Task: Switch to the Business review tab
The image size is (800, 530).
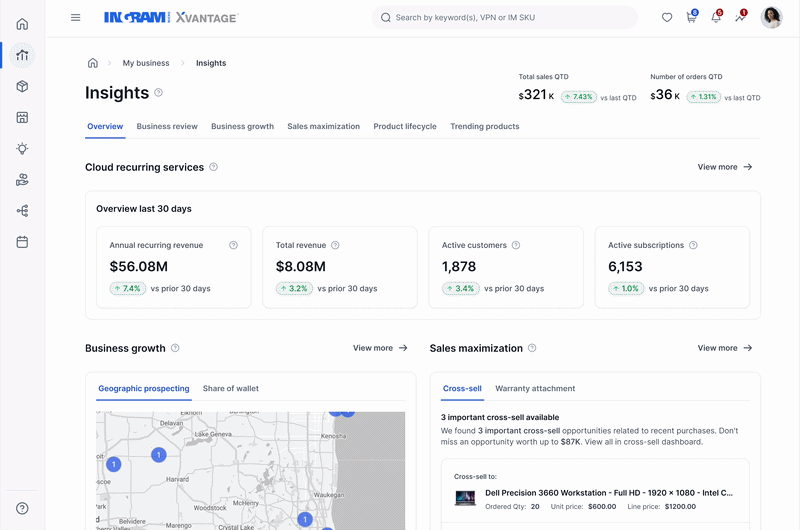Action: [x=167, y=127]
